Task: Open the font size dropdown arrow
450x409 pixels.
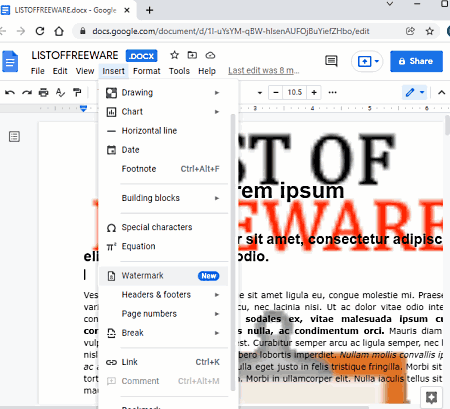Action: click(260, 93)
